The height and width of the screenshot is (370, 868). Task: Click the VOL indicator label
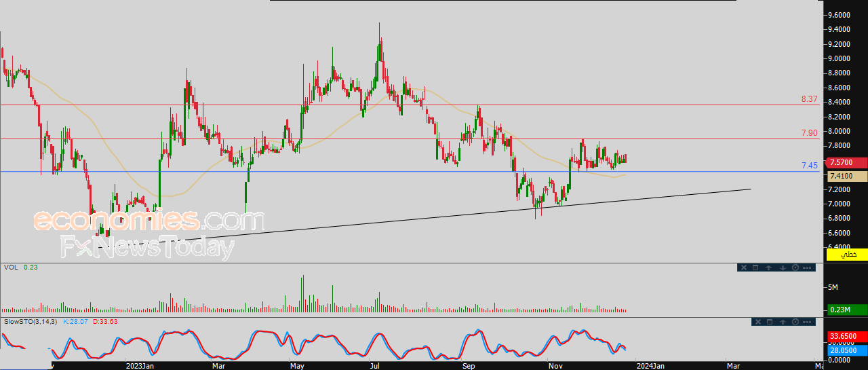click(11, 267)
